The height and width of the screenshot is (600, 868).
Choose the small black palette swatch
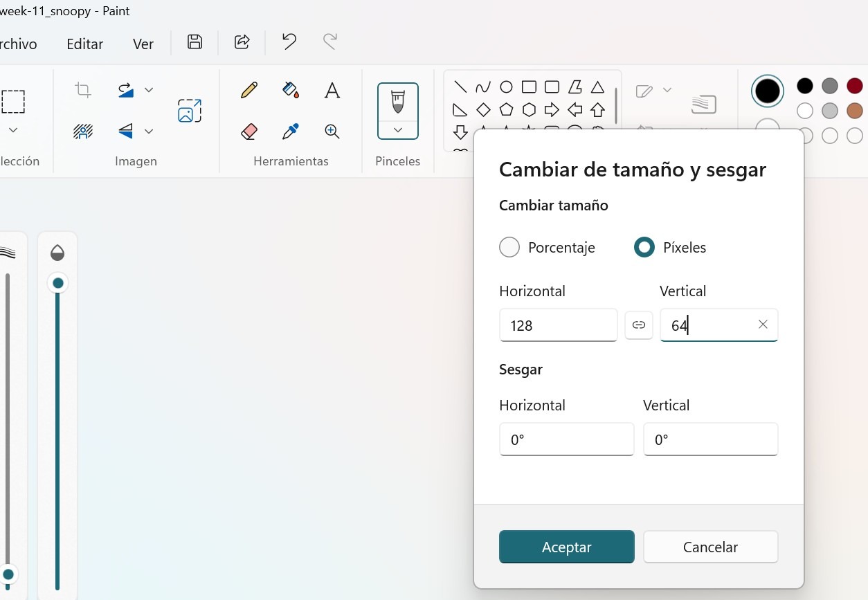[x=805, y=86]
